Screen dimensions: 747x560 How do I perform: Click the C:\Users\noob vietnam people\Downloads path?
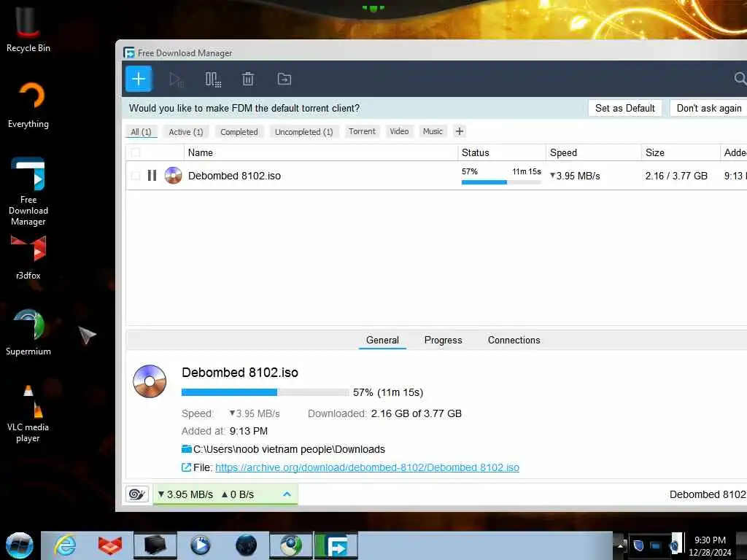point(289,449)
